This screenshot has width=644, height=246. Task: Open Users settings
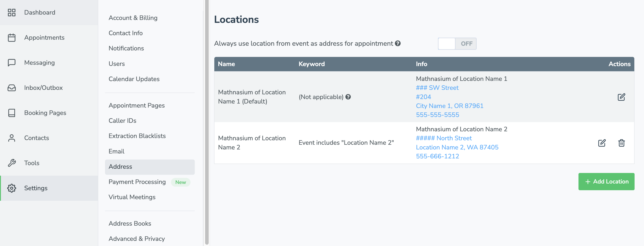[x=116, y=64]
